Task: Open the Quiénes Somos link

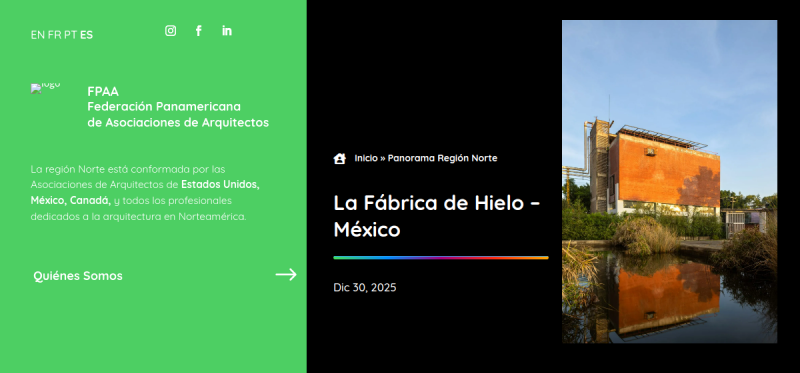Action: click(x=78, y=276)
